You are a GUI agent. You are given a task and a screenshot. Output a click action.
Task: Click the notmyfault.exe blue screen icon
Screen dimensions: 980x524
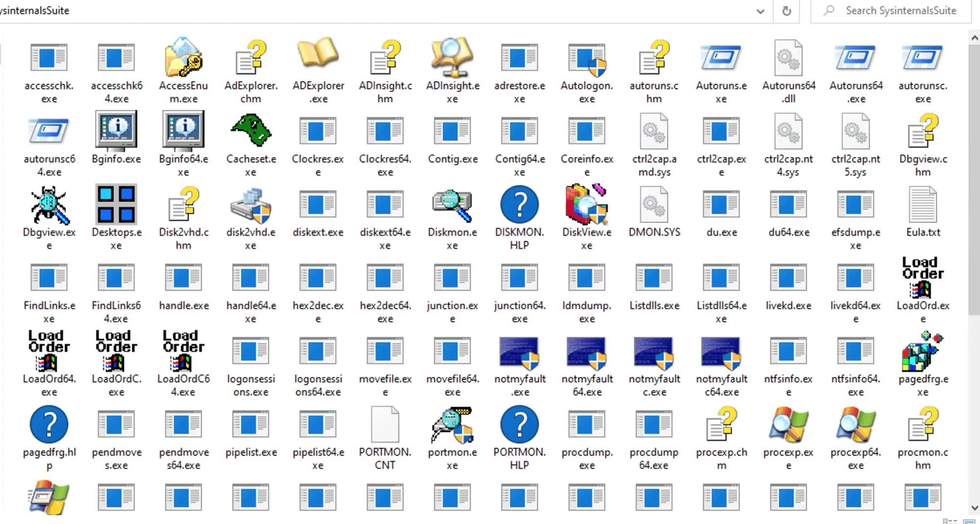pos(519,353)
